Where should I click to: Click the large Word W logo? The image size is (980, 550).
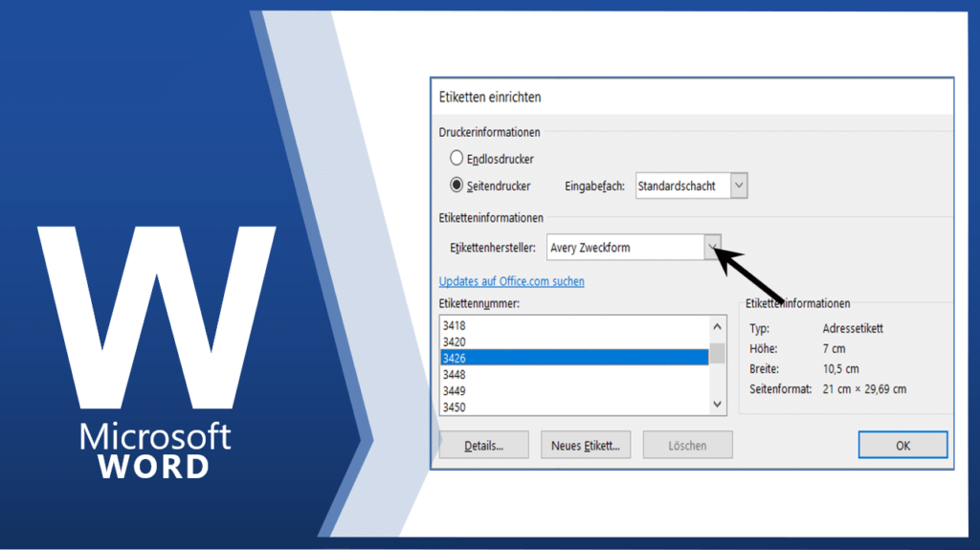pyautogui.click(x=158, y=316)
